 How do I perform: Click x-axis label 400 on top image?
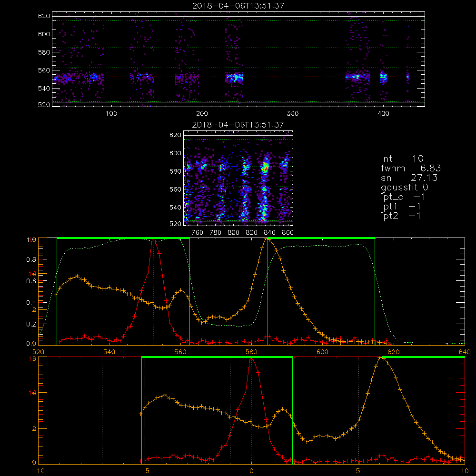tap(383, 114)
